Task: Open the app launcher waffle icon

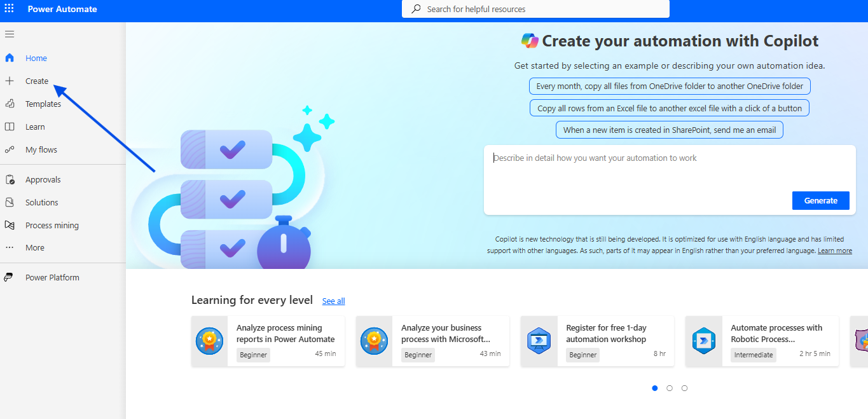Action: (9, 9)
